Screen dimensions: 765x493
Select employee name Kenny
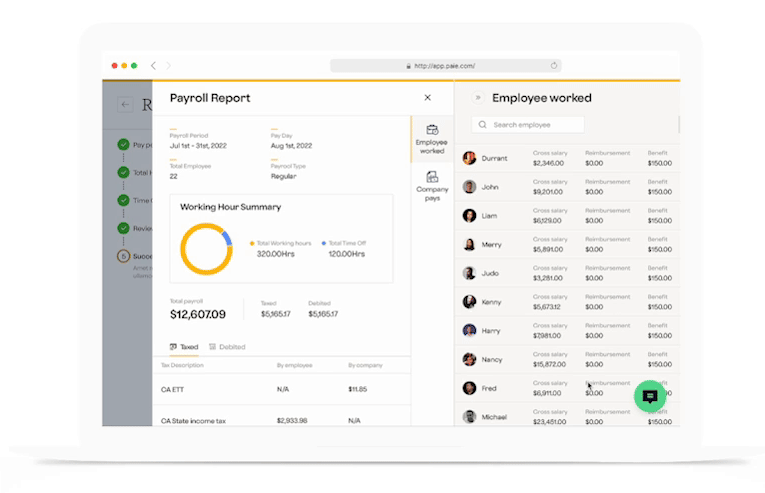point(491,302)
